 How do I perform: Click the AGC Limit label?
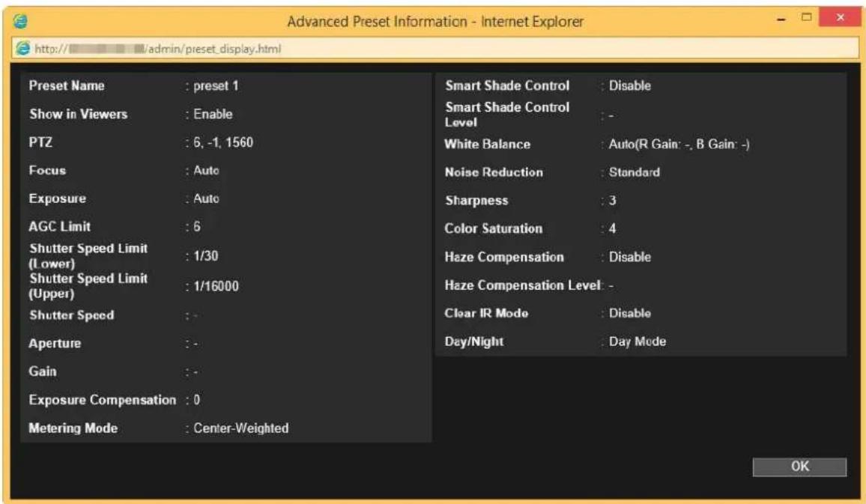click(60, 227)
